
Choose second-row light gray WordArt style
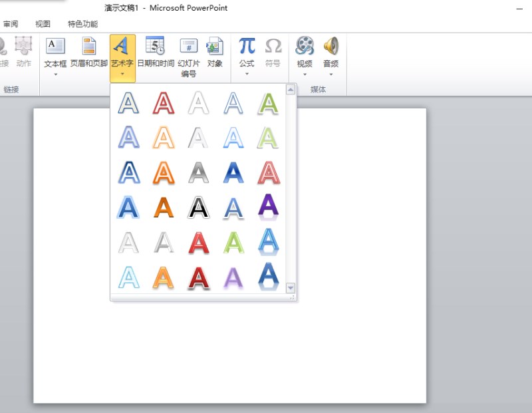[198, 138]
